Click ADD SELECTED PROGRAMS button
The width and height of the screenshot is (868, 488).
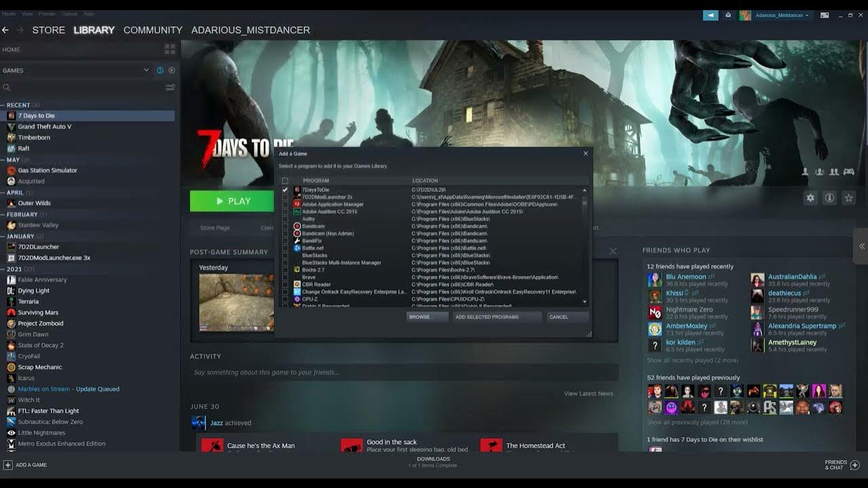pos(497,317)
